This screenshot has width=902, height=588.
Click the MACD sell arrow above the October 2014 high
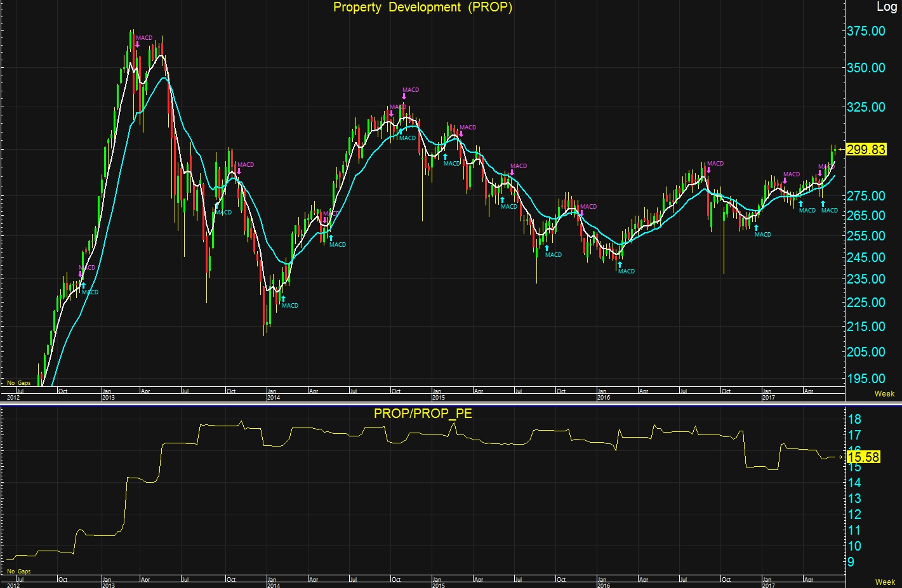(404, 96)
